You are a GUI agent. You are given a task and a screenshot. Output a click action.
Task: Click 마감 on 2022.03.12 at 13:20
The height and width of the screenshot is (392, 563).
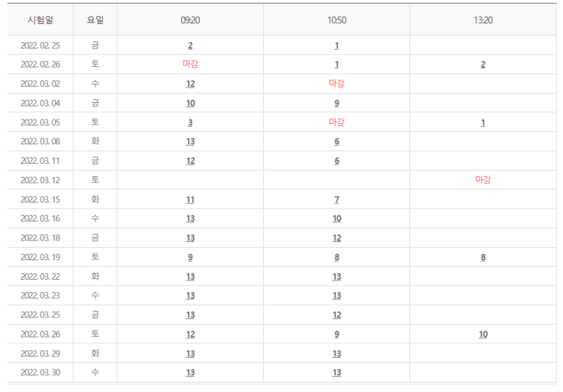point(483,180)
